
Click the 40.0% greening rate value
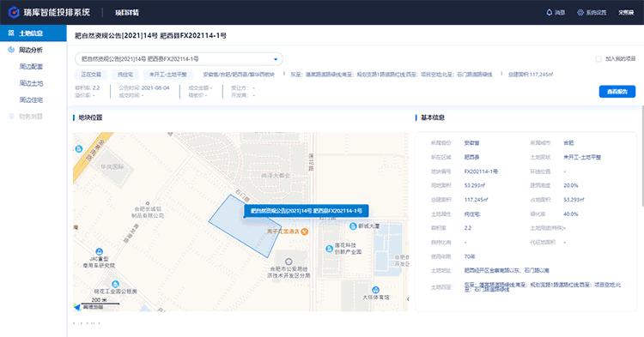click(x=571, y=214)
